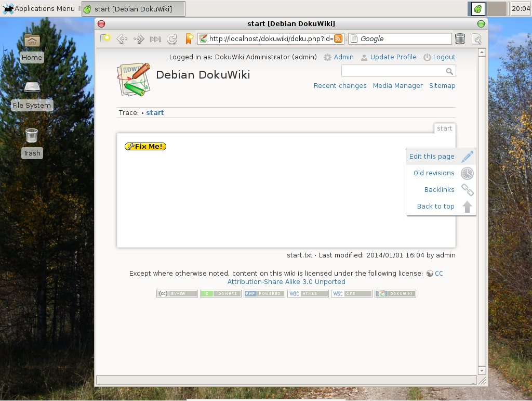Click Back to top text link
532x401 pixels.
pos(435,206)
